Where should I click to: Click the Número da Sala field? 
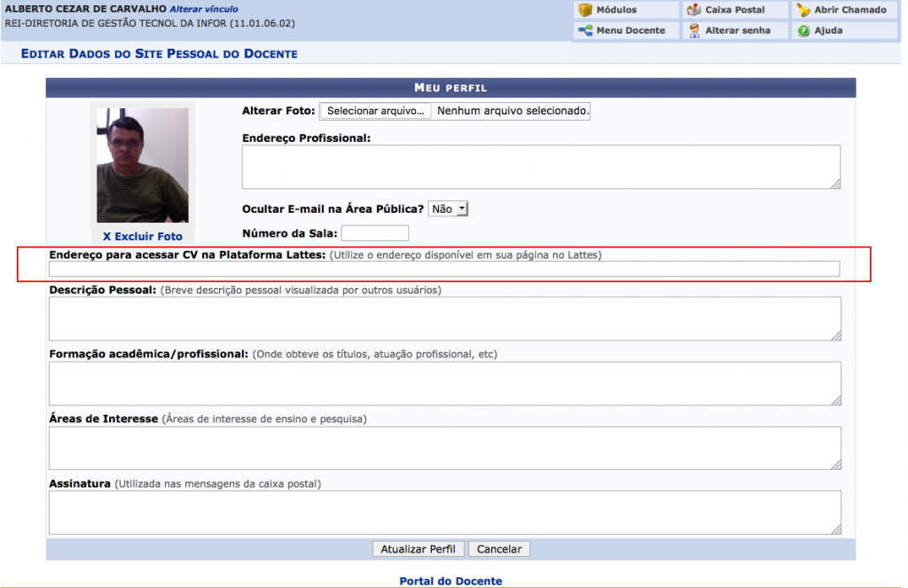pos(374,233)
